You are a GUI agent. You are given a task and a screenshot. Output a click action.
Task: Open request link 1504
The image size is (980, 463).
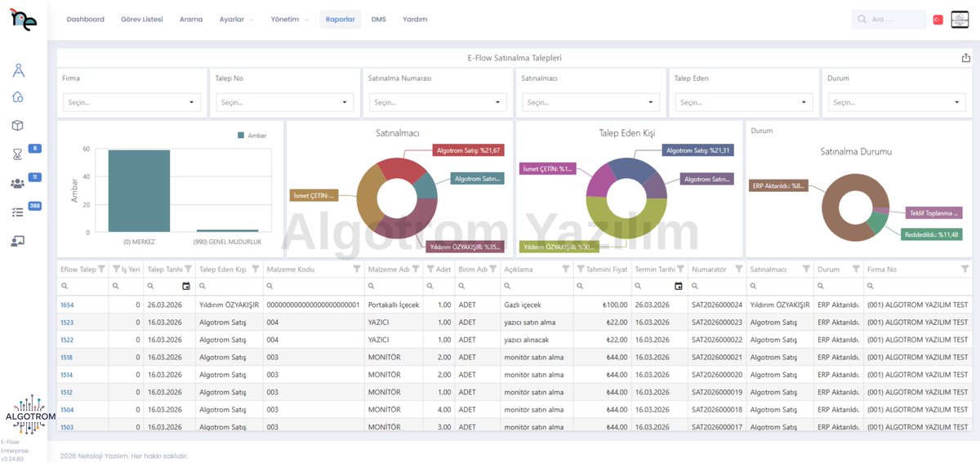coord(67,410)
